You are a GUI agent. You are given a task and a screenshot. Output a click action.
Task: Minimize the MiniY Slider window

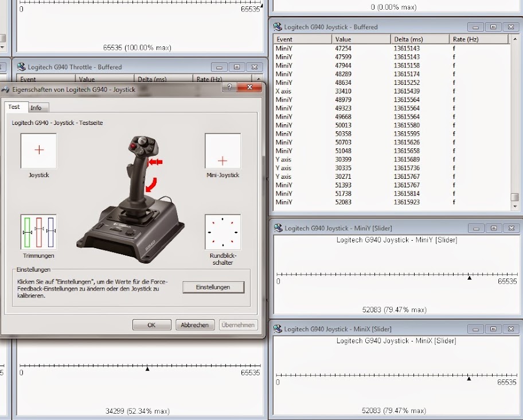click(477, 228)
